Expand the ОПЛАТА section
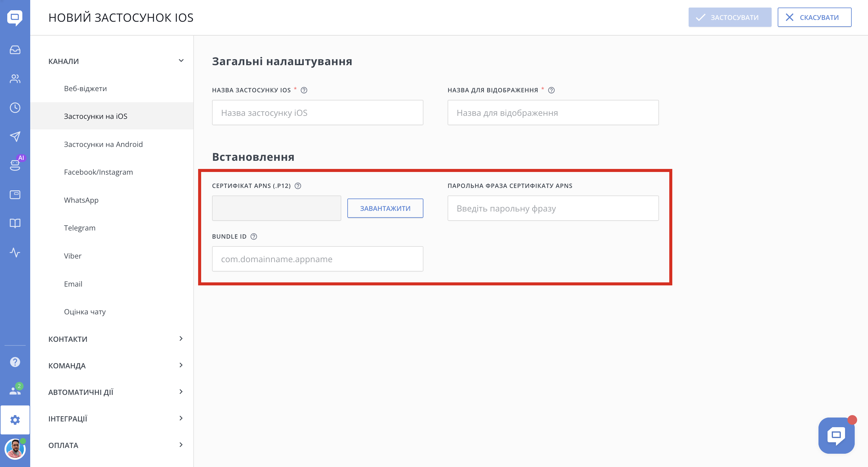Viewport: 868px width, 467px height. tap(181, 445)
